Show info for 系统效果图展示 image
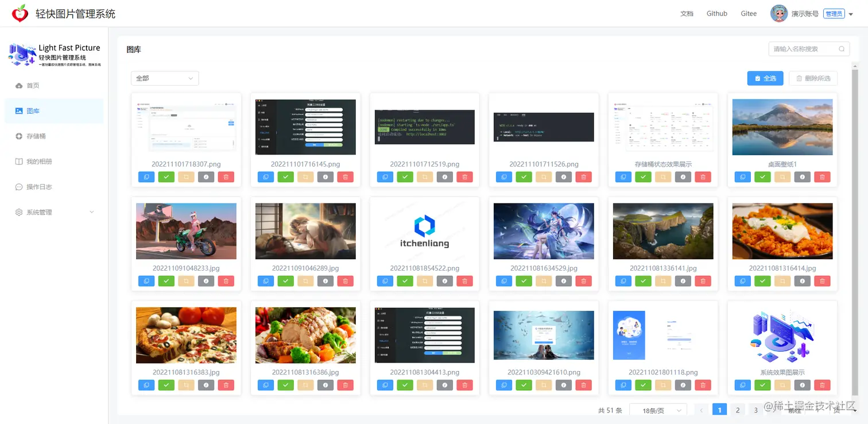This screenshot has width=868, height=424. pyautogui.click(x=803, y=385)
